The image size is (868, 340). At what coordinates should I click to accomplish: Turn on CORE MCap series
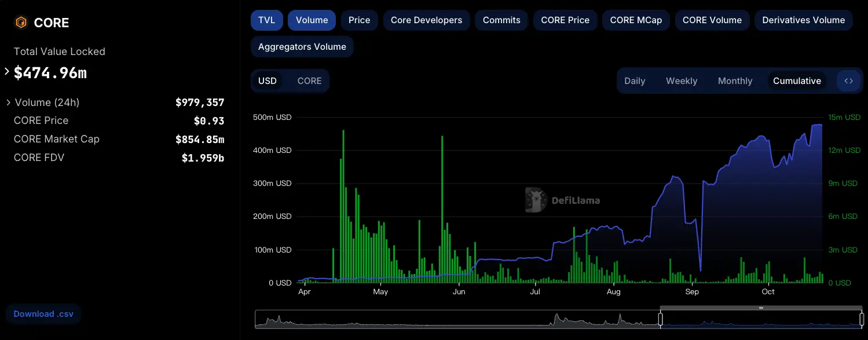[x=636, y=20]
